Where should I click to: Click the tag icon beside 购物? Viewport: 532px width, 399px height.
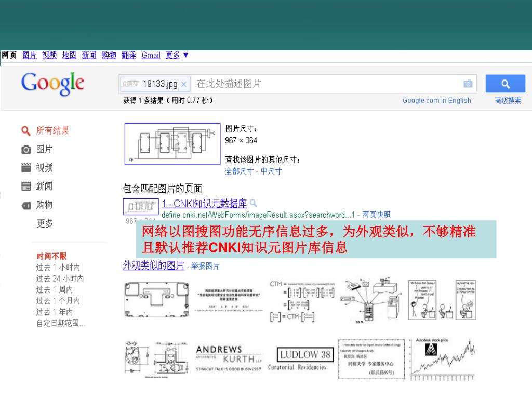[x=26, y=205]
